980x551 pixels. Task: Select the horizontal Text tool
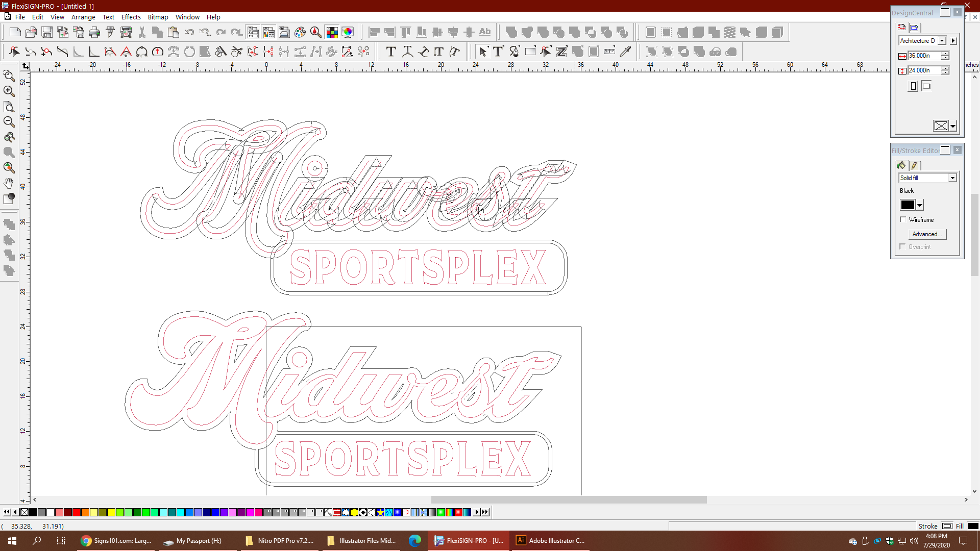coord(391,52)
